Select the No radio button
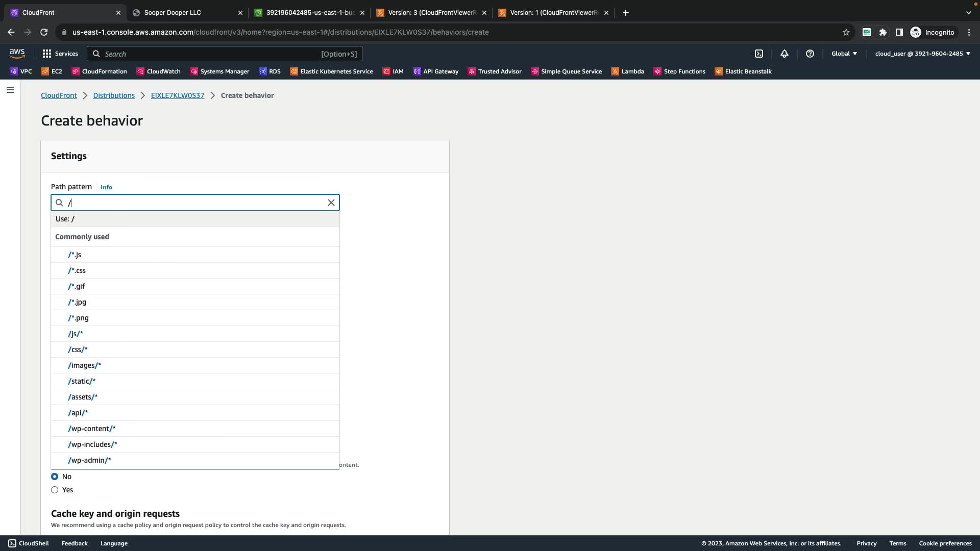980x551 pixels. pyautogui.click(x=55, y=477)
